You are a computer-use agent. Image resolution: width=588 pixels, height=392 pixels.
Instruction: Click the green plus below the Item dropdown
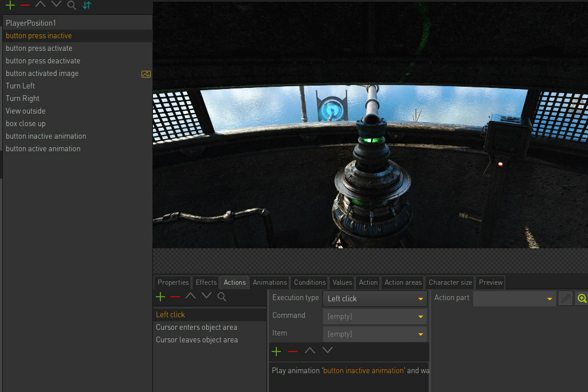pyautogui.click(x=276, y=351)
